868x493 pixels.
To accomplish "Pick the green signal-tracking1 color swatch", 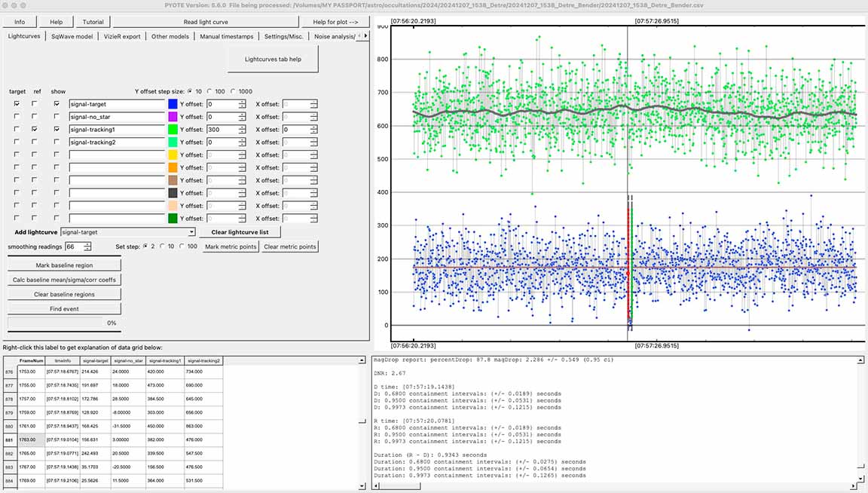I will coord(173,130).
